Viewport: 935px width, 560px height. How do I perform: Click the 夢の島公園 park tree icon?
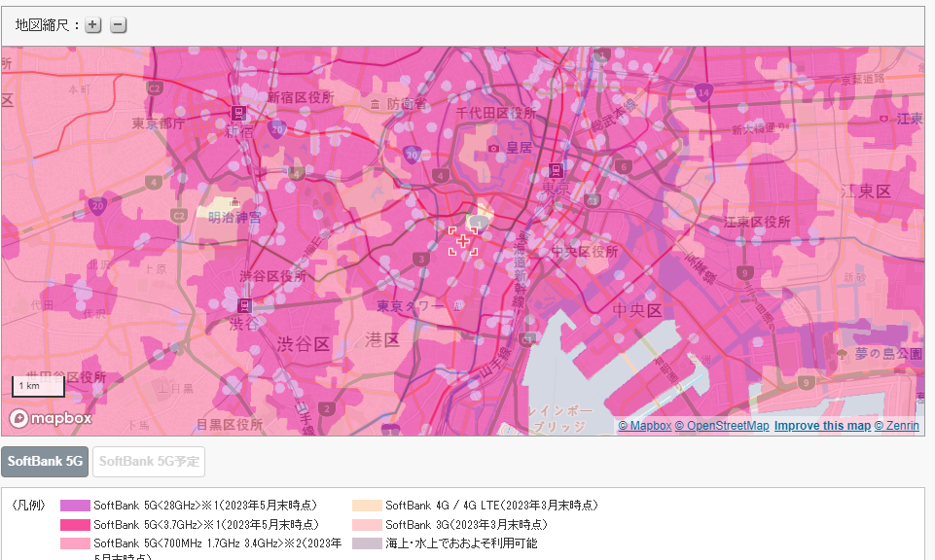click(842, 355)
